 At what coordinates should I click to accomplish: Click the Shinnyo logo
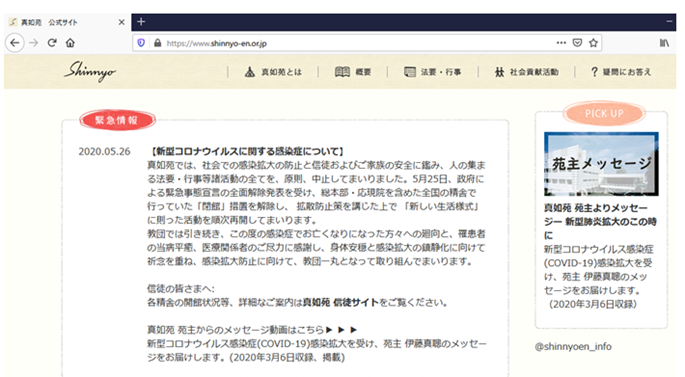click(x=90, y=71)
